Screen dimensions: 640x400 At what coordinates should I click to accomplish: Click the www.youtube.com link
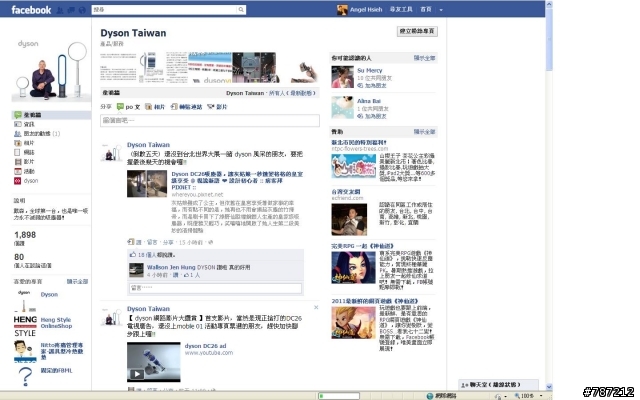tap(209, 353)
